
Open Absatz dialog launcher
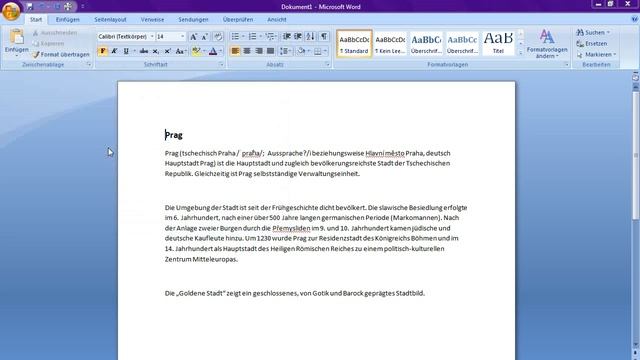(x=327, y=64)
